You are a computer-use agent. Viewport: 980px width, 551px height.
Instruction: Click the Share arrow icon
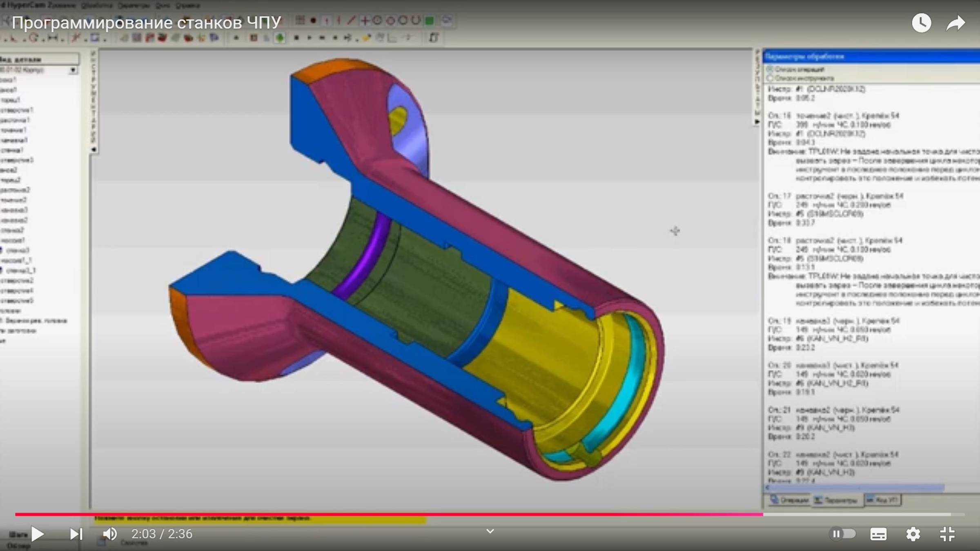click(x=955, y=23)
